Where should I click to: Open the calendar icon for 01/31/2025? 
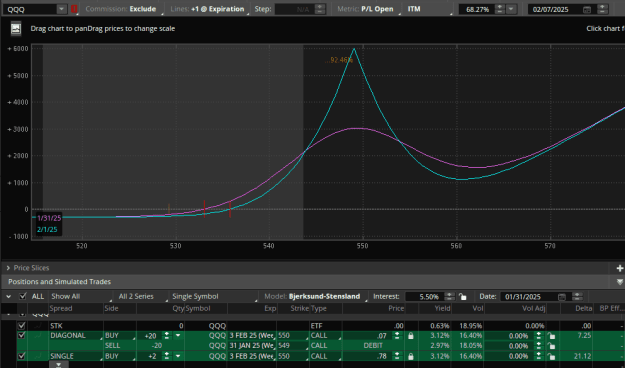click(x=562, y=297)
